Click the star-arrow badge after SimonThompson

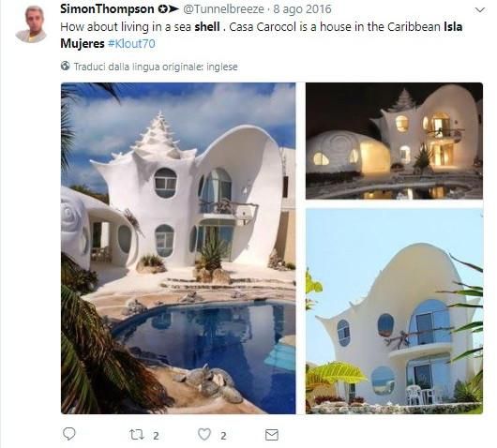[169, 9]
